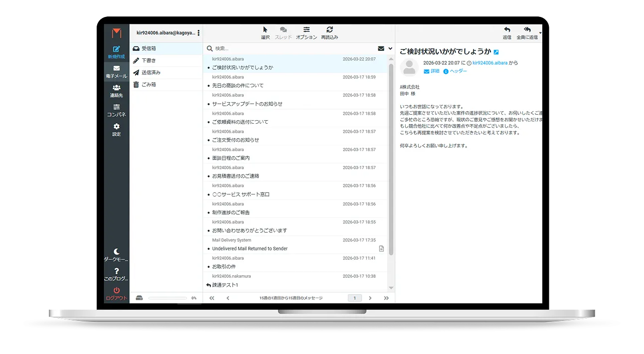The height and width of the screenshot is (354, 644).
Task: Open message ○○サービス サポート窓口
Action: click(x=295, y=190)
